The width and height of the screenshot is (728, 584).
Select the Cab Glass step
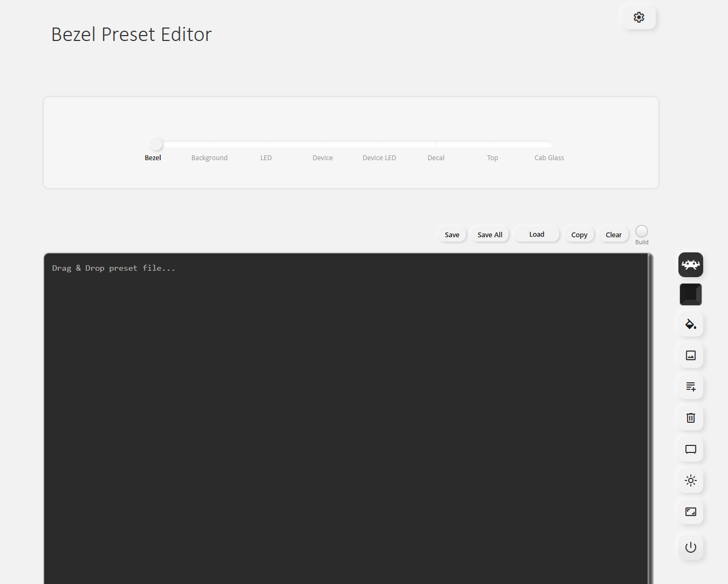[x=549, y=157]
